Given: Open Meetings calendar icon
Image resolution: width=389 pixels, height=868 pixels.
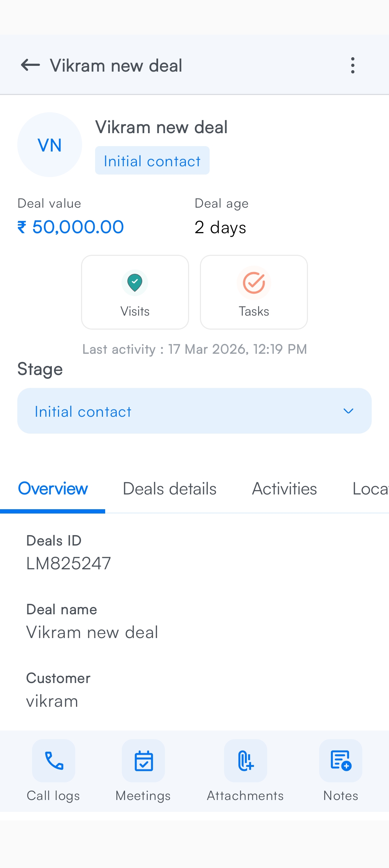Looking at the screenshot, I should 143,761.
